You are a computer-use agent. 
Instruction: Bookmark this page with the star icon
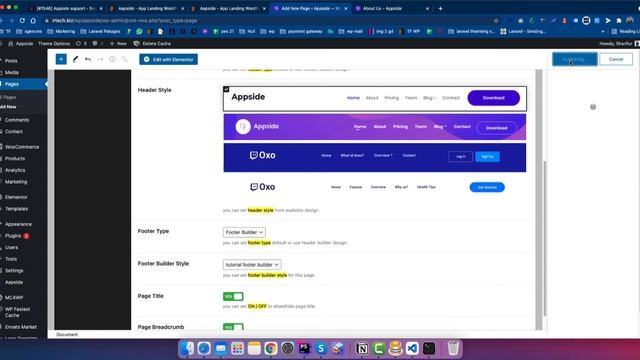[496, 20]
